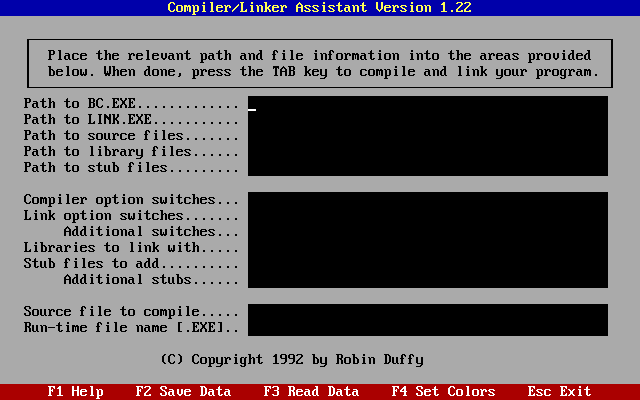Open F1 Help from the bottom bar

(x=75, y=392)
